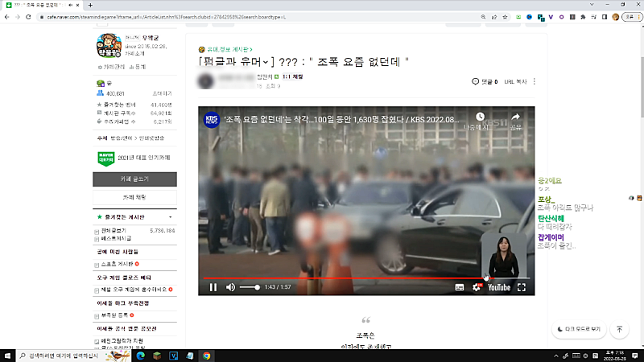Open the Extensions puzzle-piece icon

click(x=583, y=17)
